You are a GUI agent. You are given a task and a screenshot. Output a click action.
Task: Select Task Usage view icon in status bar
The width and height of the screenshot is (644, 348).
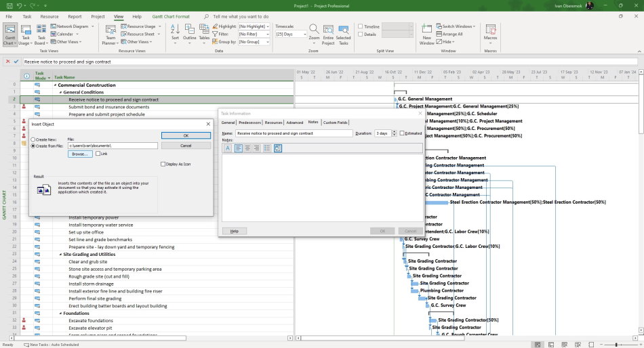coord(551,345)
